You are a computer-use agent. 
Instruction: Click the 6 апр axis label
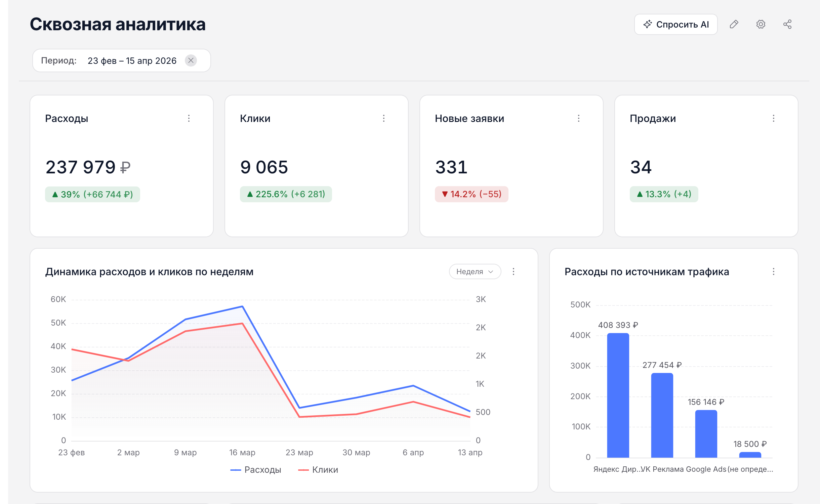tap(413, 452)
